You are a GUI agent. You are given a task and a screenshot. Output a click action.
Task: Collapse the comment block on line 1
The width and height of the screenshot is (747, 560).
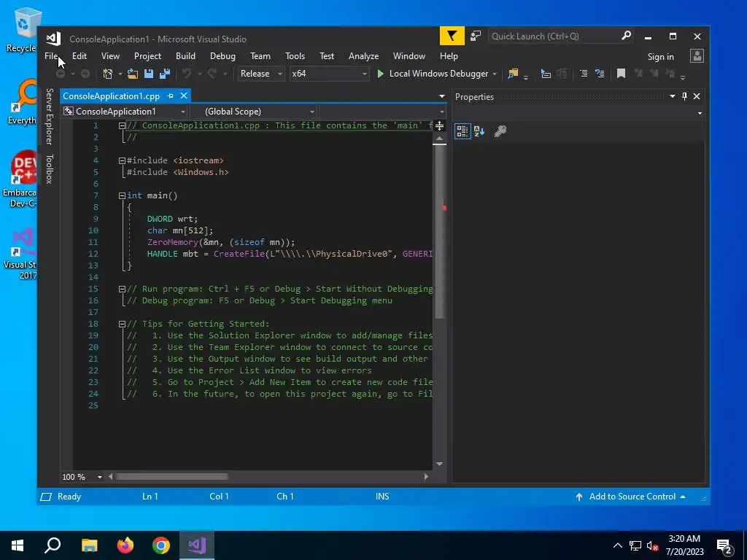122,125
